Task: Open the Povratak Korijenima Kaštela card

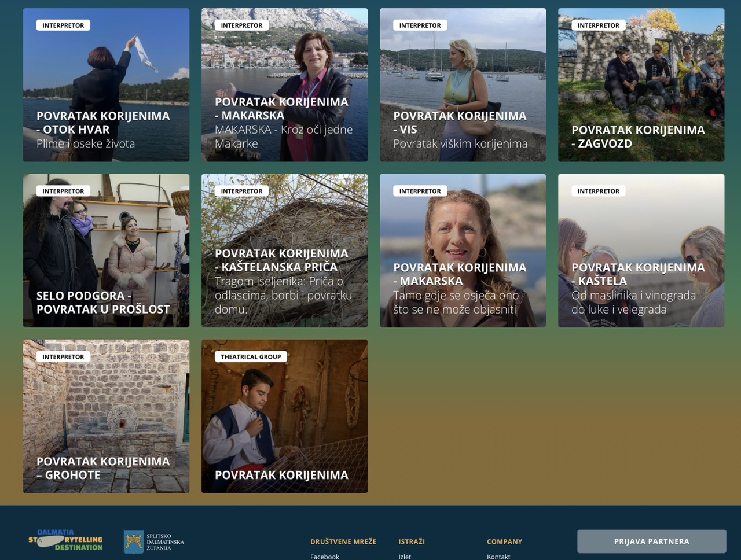Action: (x=641, y=250)
